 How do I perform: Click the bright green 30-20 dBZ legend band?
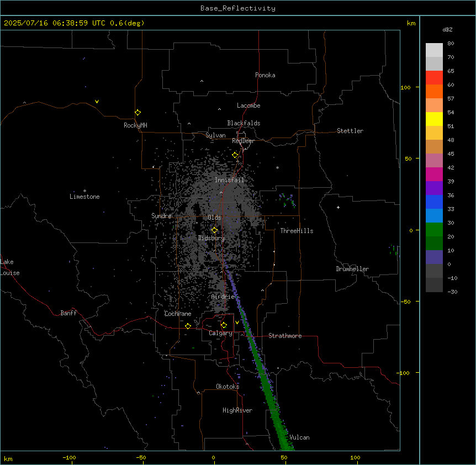[x=434, y=230]
